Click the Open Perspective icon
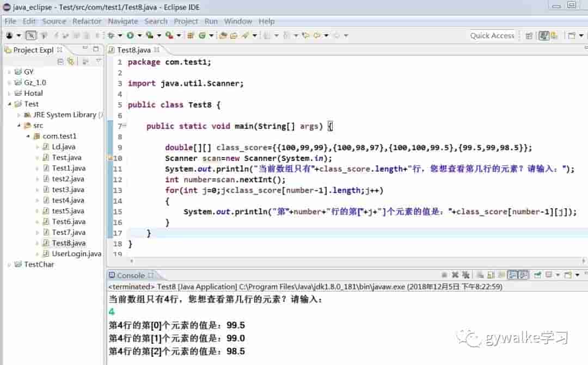The image size is (588, 365). click(529, 36)
